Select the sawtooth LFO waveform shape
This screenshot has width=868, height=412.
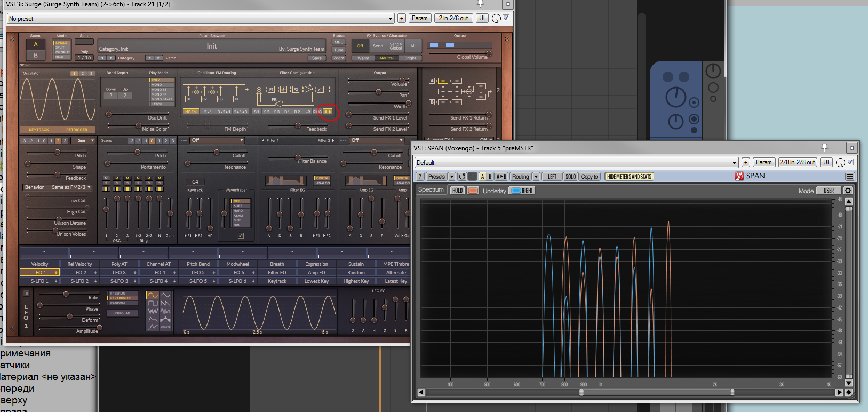[x=166, y=303]
